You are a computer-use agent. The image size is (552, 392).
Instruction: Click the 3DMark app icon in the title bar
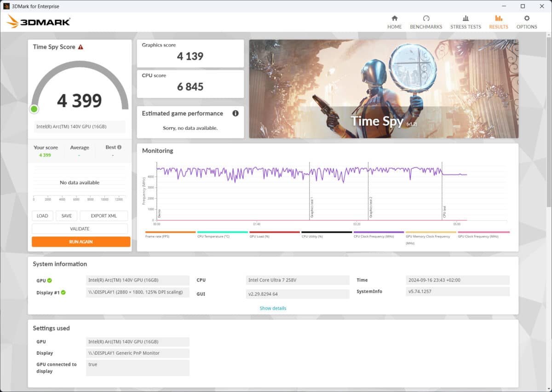click(x=6, y=6)
